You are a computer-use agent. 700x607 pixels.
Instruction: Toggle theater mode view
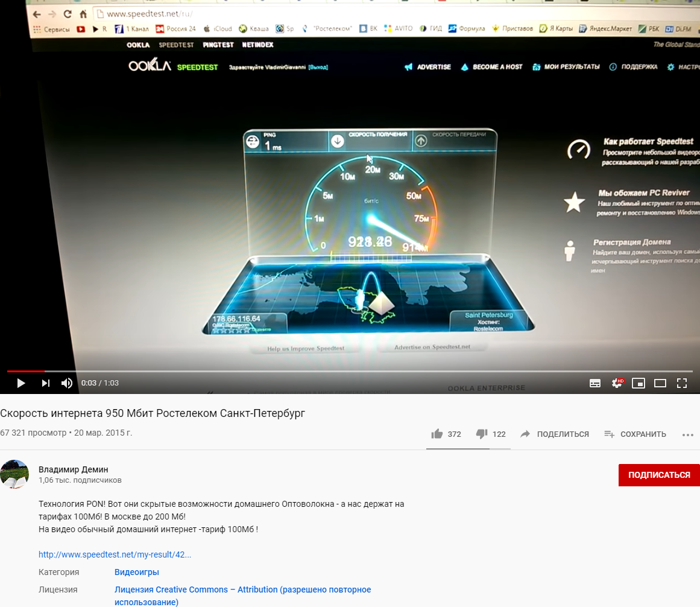[660, 383]
